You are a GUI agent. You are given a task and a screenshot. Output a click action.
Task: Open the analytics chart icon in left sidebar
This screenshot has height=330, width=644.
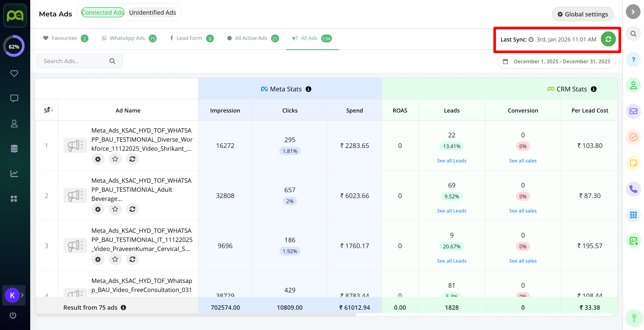point(14,173)
